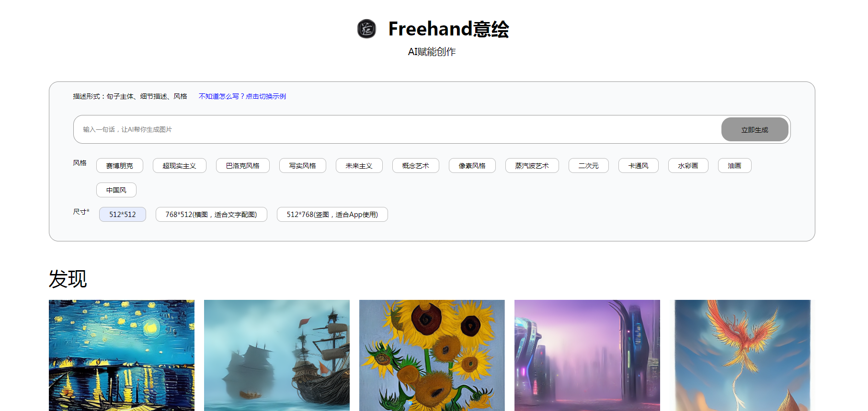Open the 不知道怎么写？点击切换示例 link
868x411 pixels.
(x=242, y=96)
